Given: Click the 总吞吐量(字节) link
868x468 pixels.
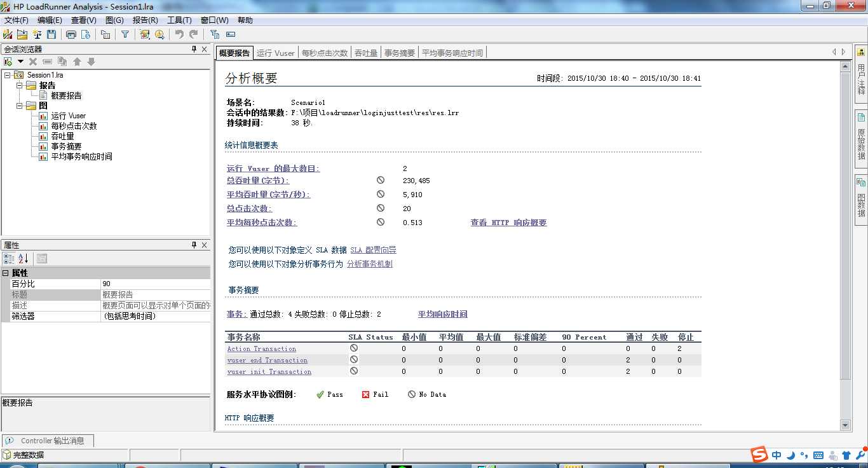Looking at the screenshot, I should [x=258, y=181].
